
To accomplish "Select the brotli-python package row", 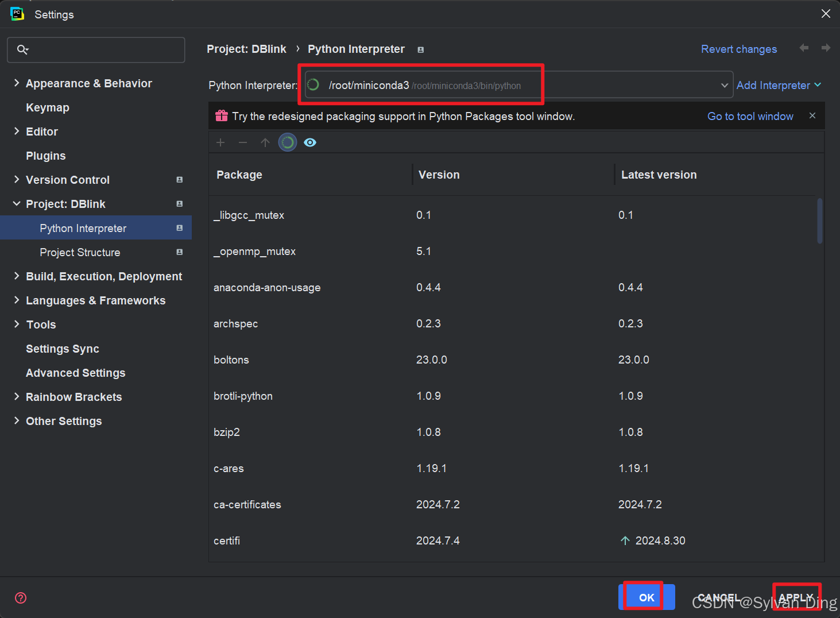I will tap(513, 396).
